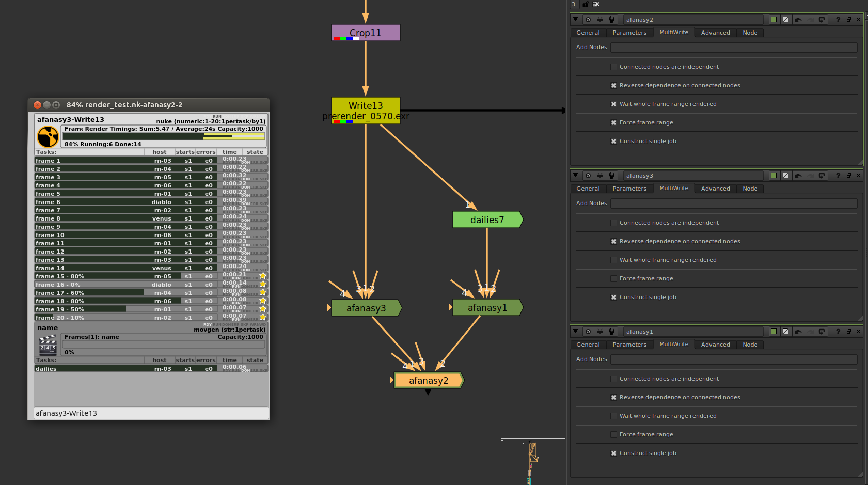Click the clapperboard icon in movgen block
This screenshot has height=485, width=868.
click(x=48, y=345)
